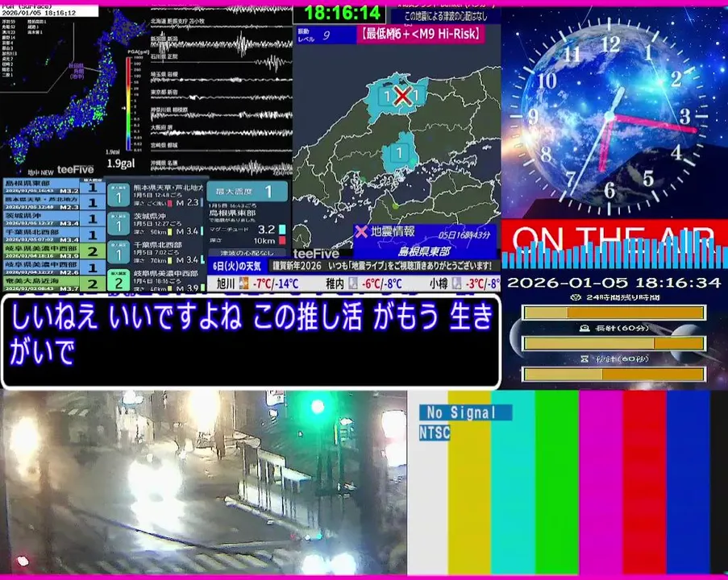
Task: Click the 24時間残り時間 progress bar
Action: [x=614, y=313]
